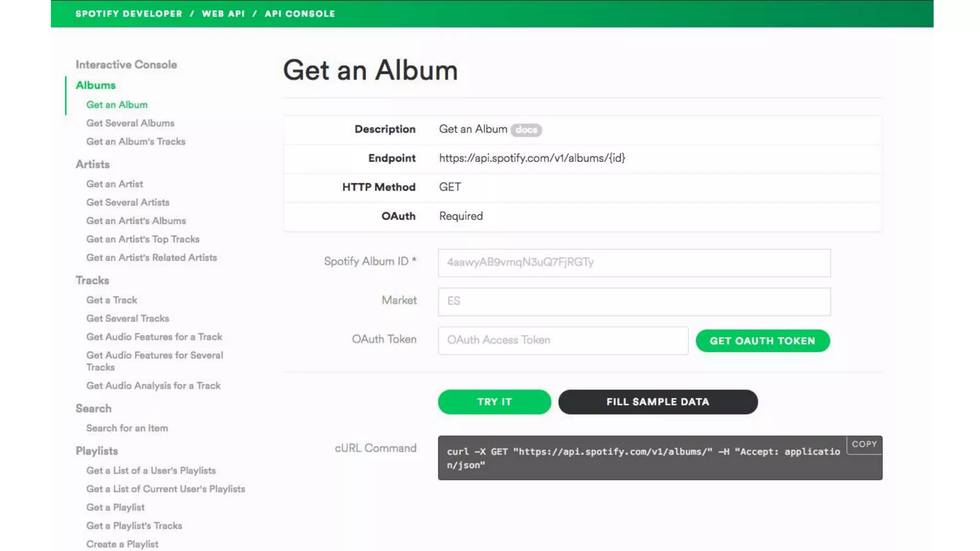
Task: Focus the Spotify Album ID field
Action: pos(634,263)
